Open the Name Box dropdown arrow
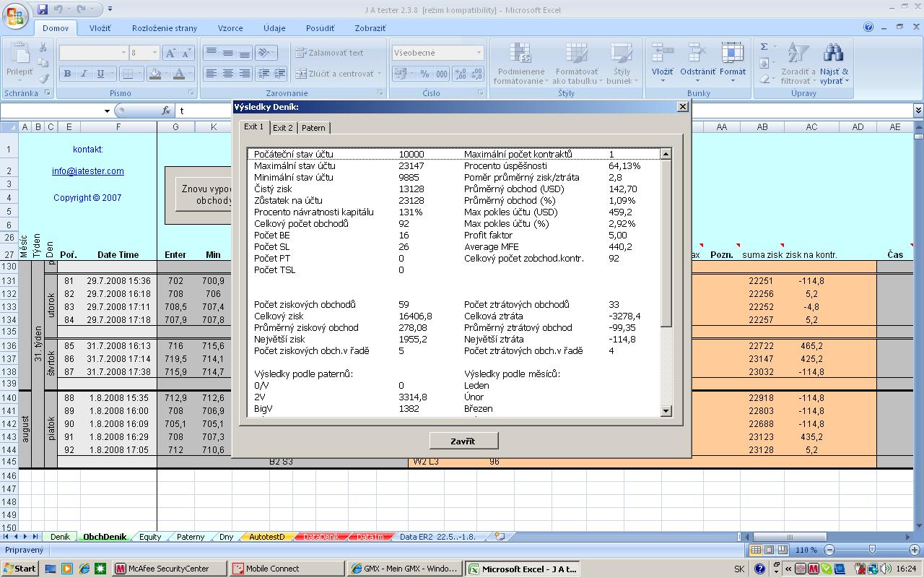The image size is (924, 578). 107,111
